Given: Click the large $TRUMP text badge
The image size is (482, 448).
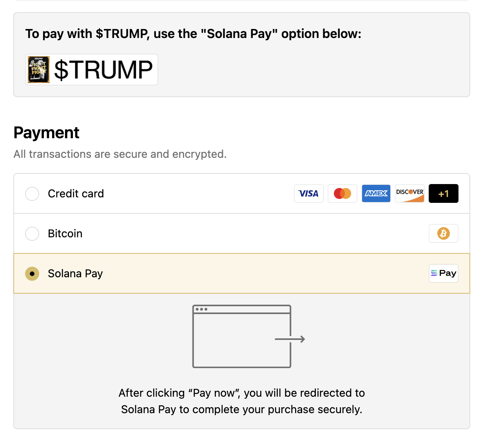Looking at the screenshot, I should [103, 70].
